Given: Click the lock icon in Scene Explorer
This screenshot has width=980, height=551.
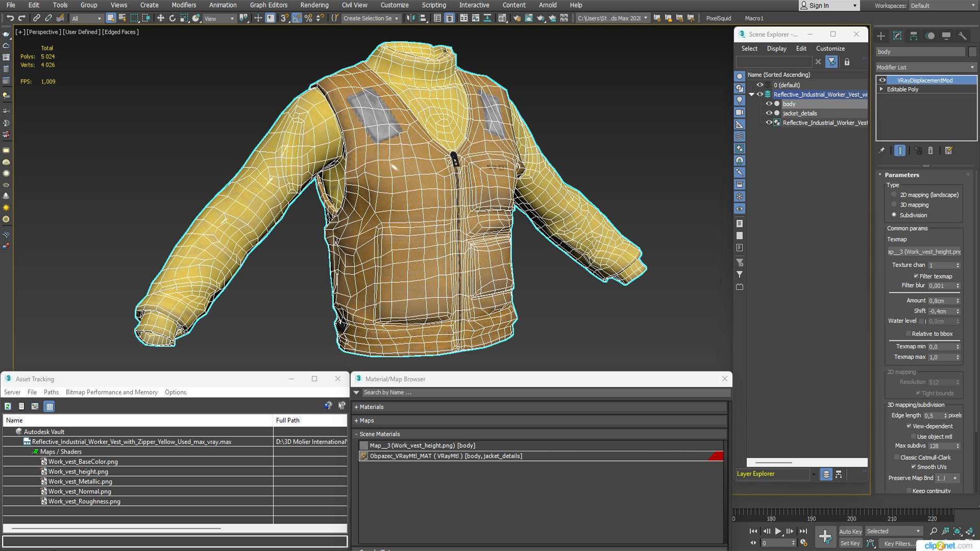Looking at the screenshot, I should (847, 62).
